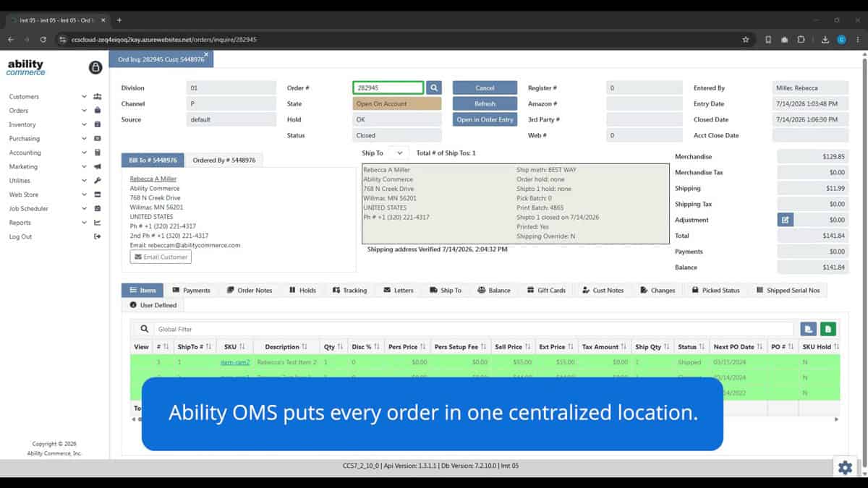
Task: Expand the Reports menu chevron
Action: pyautogui.click(x=84, y=223)
